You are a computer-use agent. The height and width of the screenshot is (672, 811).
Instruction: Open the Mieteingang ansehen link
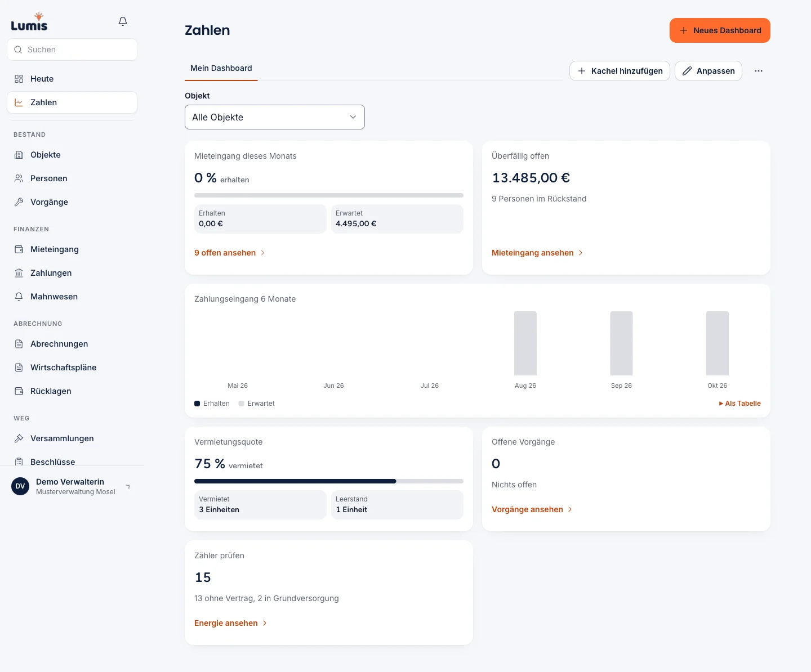point(537,253)
